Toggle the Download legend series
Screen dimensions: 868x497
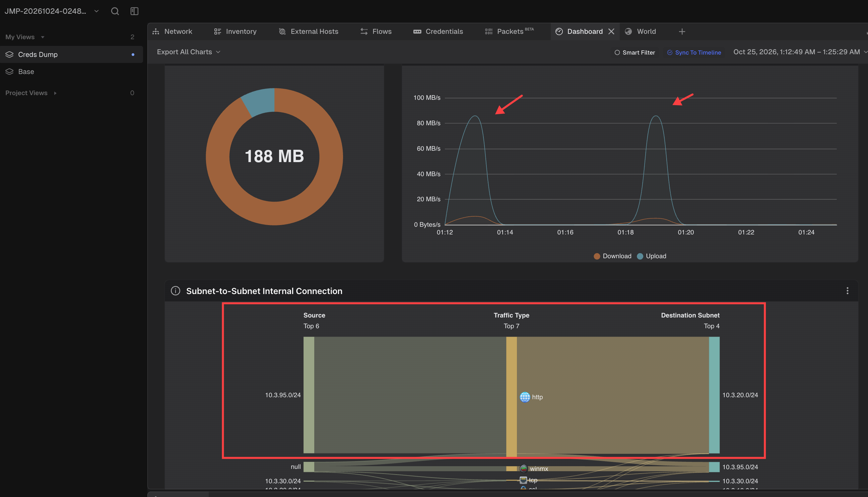[x=613, y=256]
